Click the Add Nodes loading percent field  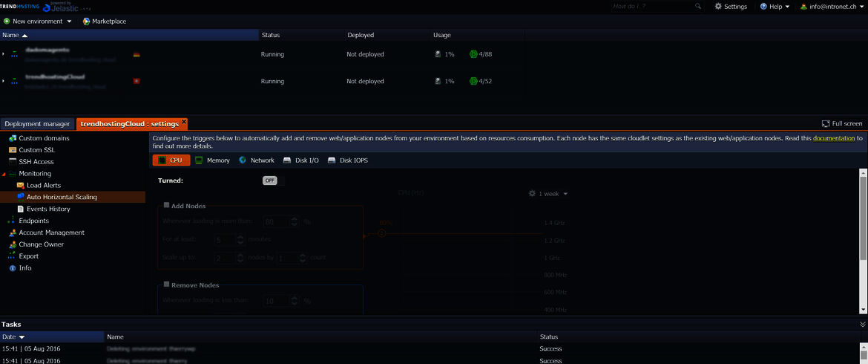pos(276,221)
